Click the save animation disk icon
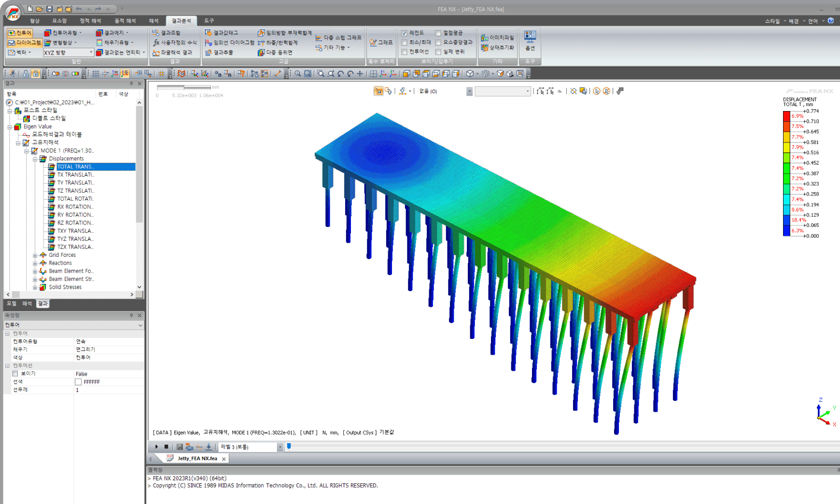This screenshot has width=840, height=504. pyautogui.click(x=180, y=447)
